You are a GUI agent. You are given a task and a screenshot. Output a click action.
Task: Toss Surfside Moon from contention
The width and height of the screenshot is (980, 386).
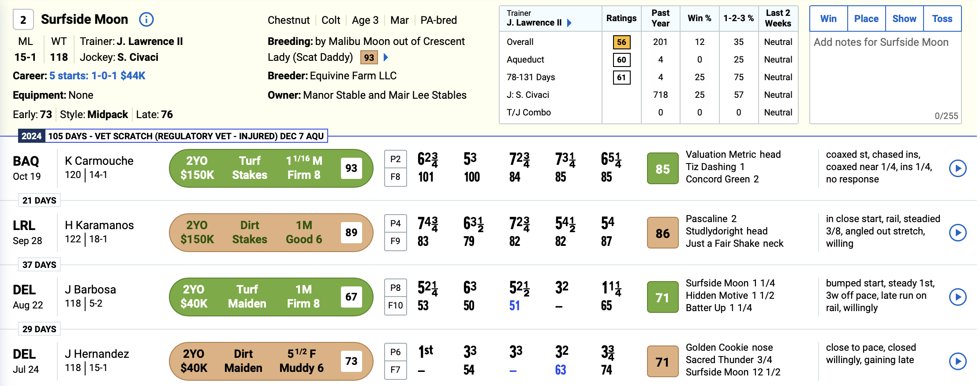pyautogui.click(x=942, y=19)
